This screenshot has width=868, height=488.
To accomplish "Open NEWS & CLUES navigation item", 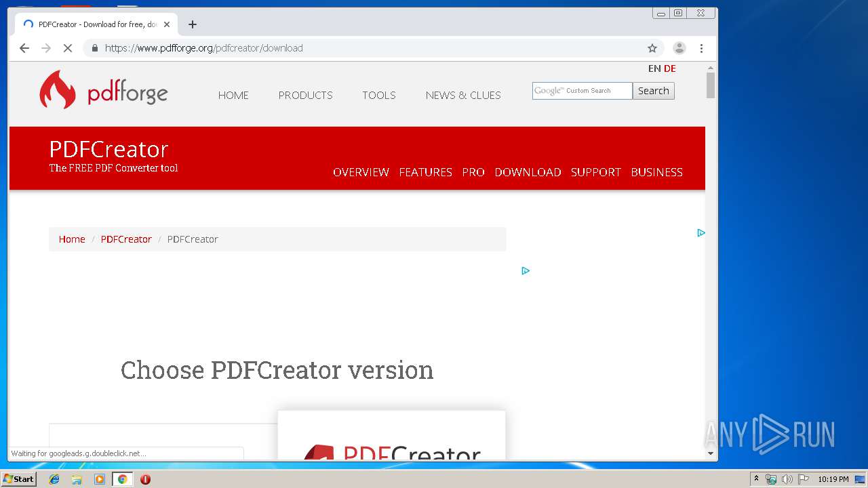I will [x=463, y=95].
